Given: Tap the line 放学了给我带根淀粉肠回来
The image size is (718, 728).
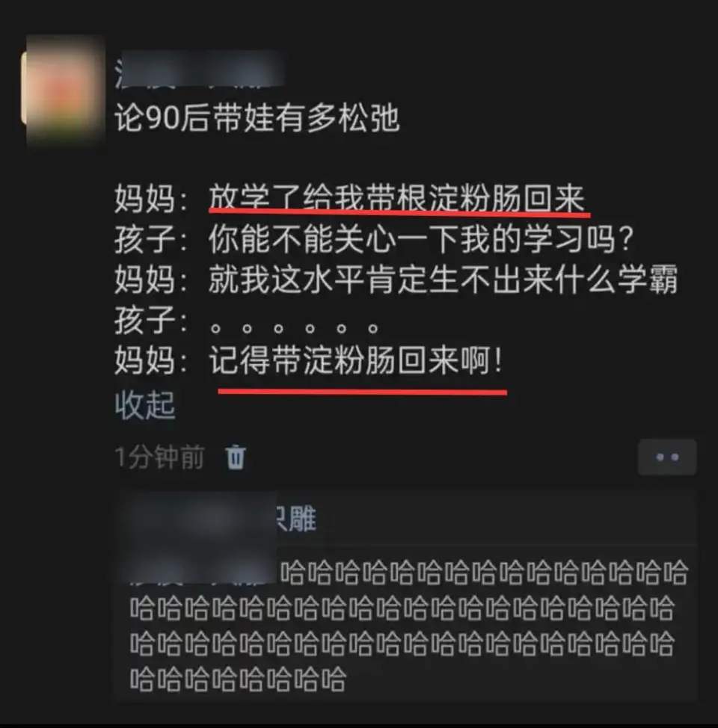Looking at the screenshot, I should pyautogui.click(x=396, y=198).
